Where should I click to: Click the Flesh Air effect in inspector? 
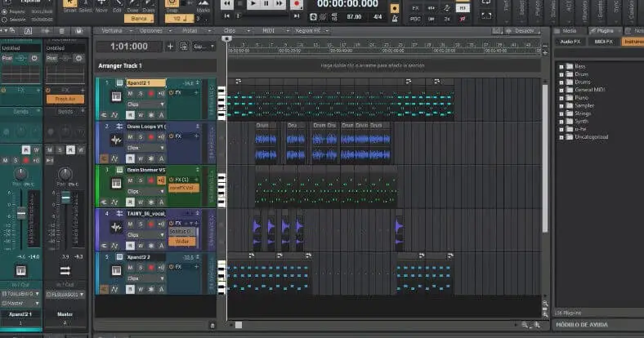65,100
